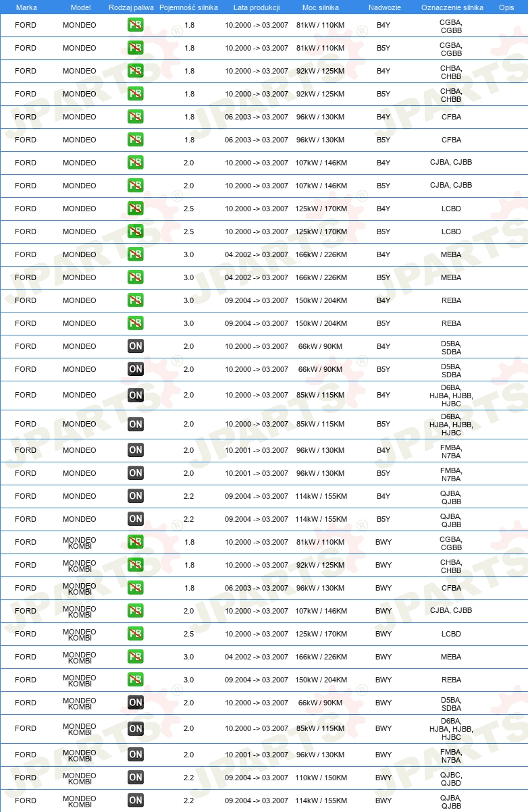Click diesel ON icon in 66kW B4Y row

(135, 347)
